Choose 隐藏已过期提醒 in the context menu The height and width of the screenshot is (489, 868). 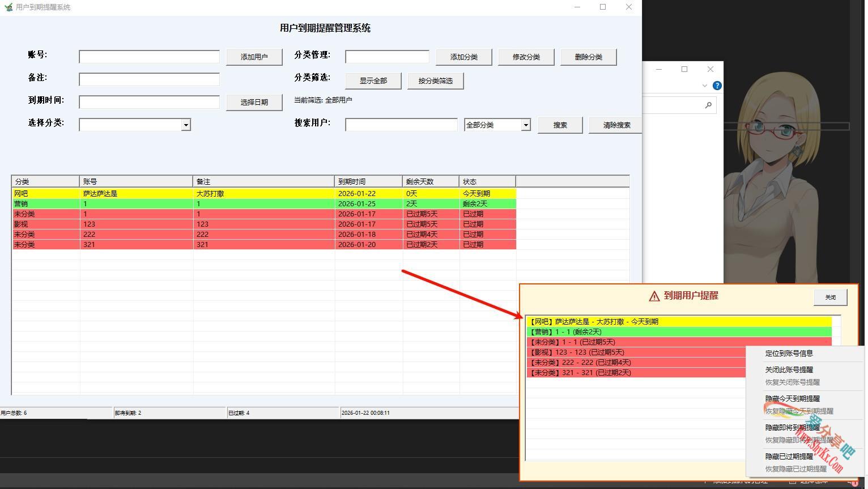(x=789, y=456)
